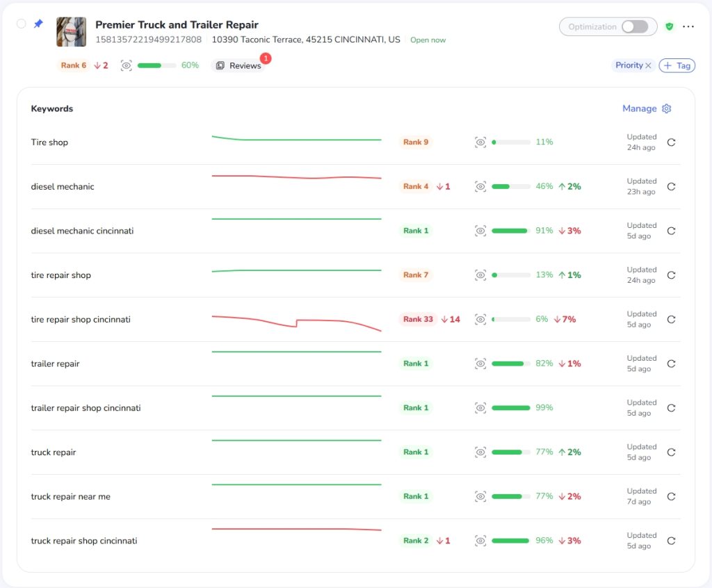Refresh tire repair shop cincinnati keyword
Image resolution: width=712 pixels, height=588 pixels.
point(671,319)
